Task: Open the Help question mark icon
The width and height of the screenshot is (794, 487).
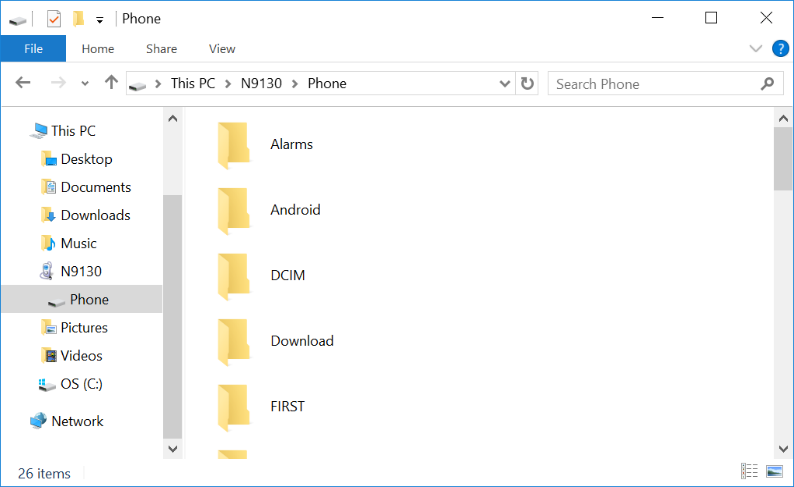Action: click(x=780, y=49)
